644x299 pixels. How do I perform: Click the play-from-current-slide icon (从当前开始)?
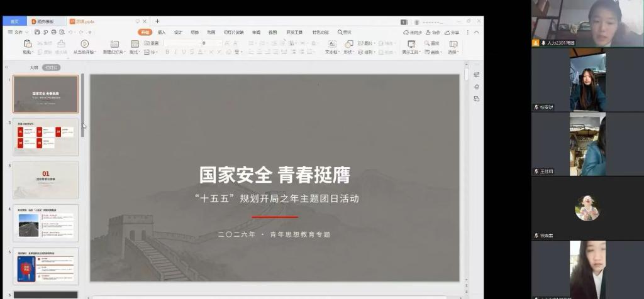85,43
